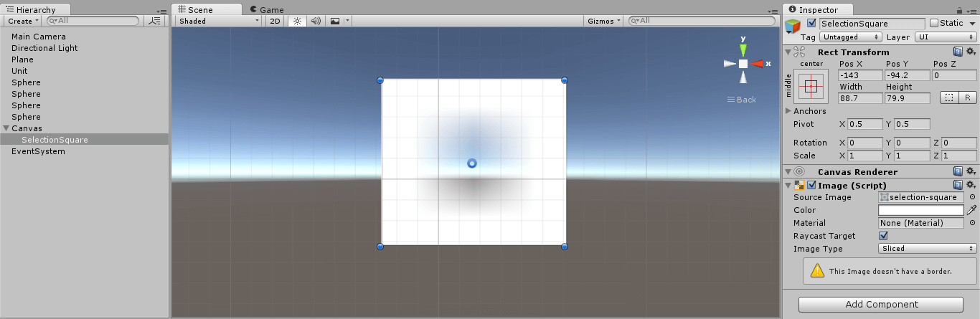Open Image (Script) help icon
The width and height of the screenshot is (980, 319).
tap(958, 185)
